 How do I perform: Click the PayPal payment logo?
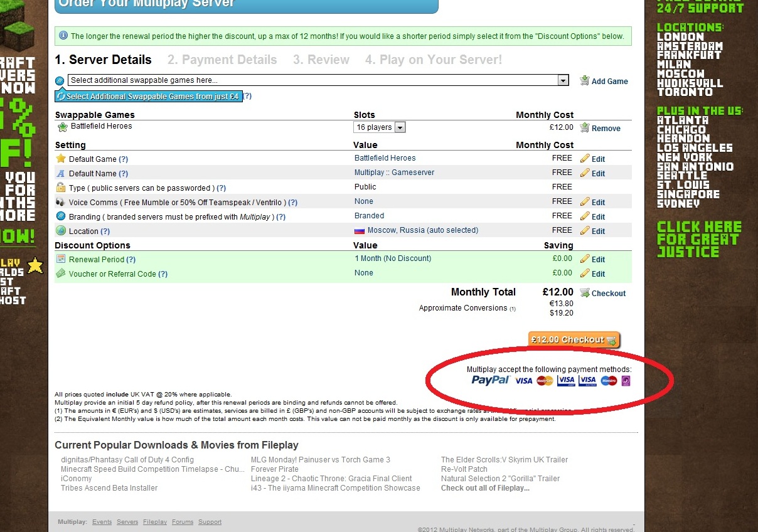click(x=490, y=380)
